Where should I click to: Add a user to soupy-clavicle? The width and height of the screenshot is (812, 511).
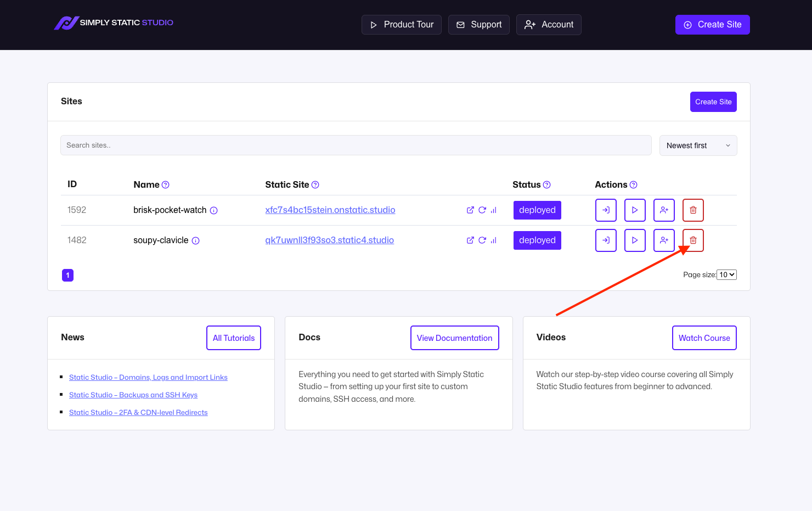(x=664, y=240)
